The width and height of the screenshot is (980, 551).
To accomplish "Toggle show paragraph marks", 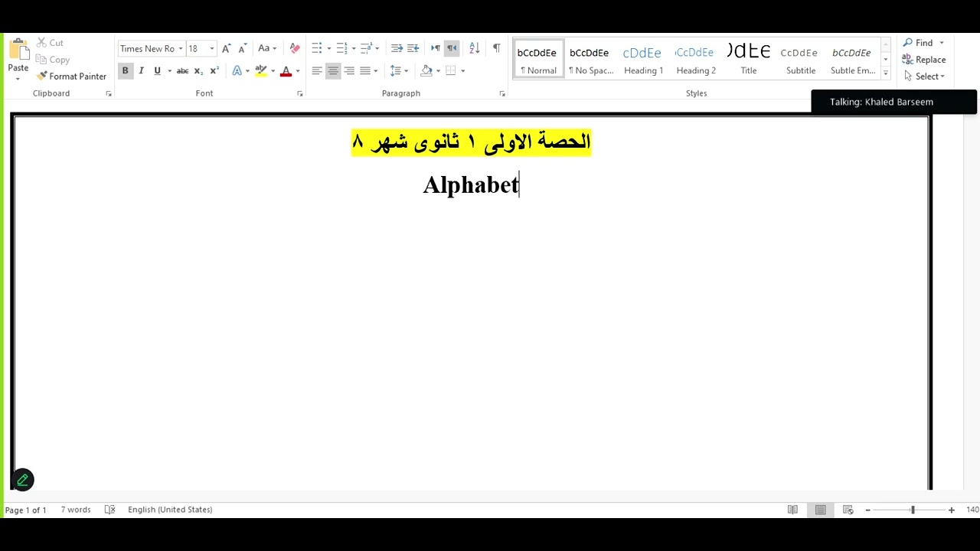I will [496, 48].
